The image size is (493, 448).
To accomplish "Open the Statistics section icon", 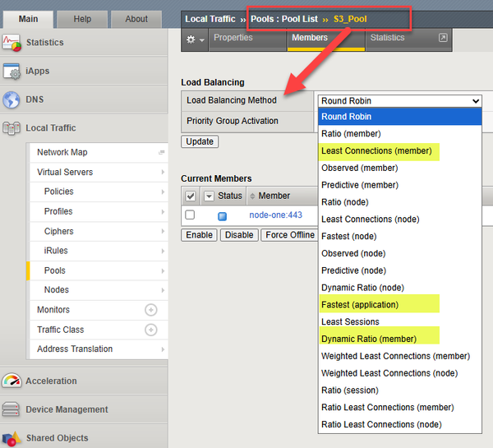I will click(x=12, y=43).
